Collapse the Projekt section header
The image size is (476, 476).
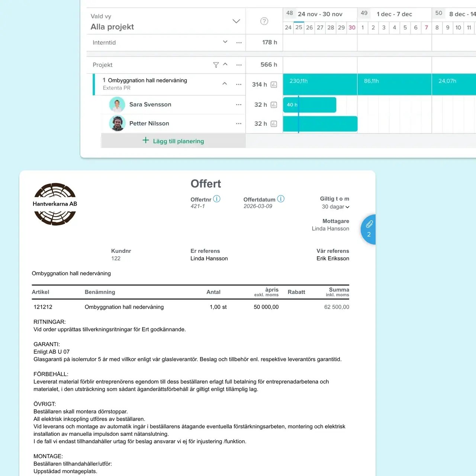pos(225,64)
